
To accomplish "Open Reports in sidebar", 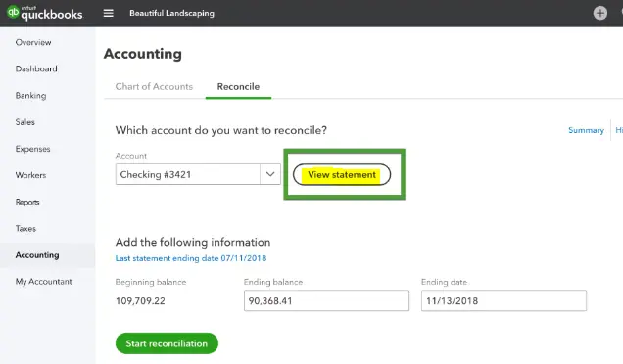I will click(27, 202).
